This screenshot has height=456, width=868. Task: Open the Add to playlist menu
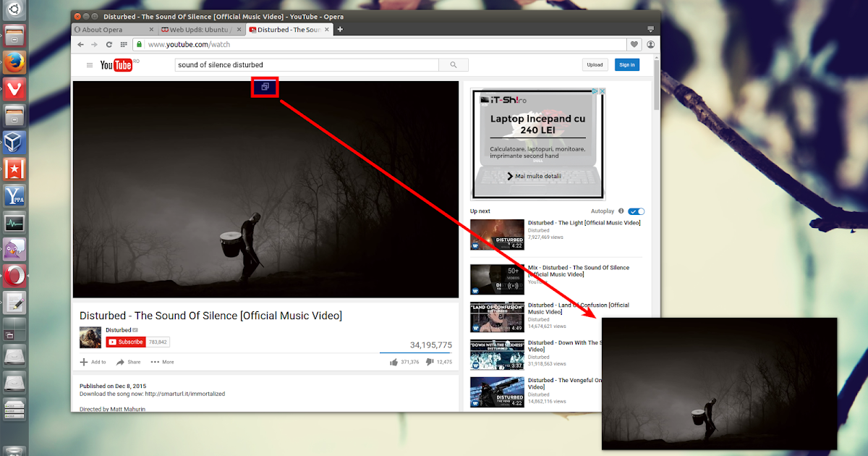93,361
